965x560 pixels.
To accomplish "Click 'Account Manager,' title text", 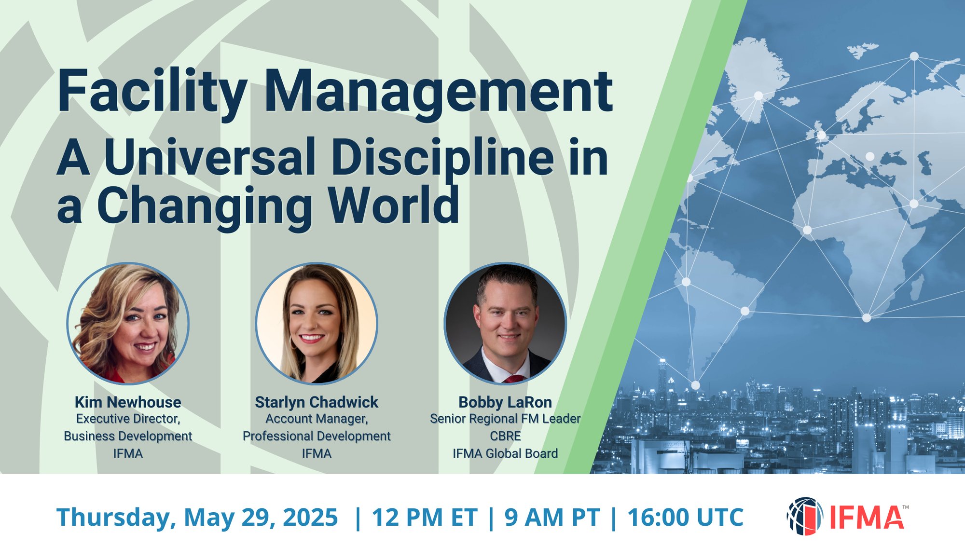I will point(317,419).
